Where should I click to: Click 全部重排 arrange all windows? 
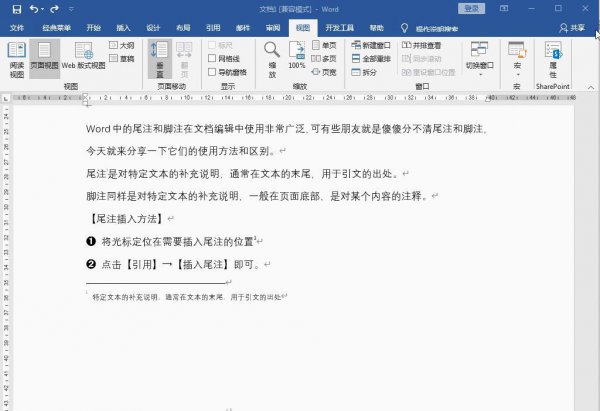(x=371, y=59)
